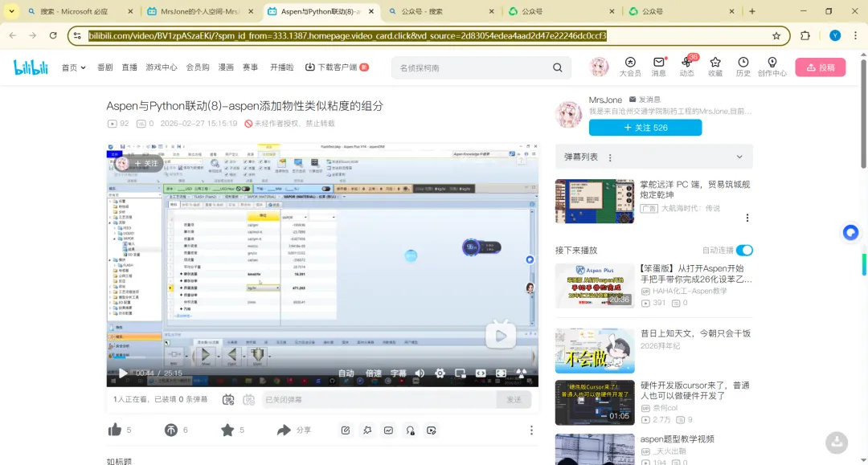The image size is (868, 465).
Task: Open the 字幕 subtitle menu
Action: point(398,373)
